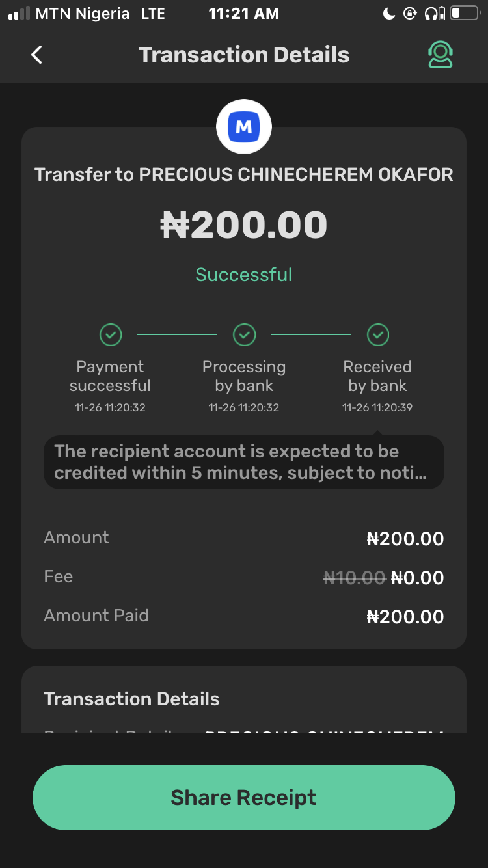Image resolution: width=488 pixels, height=868 pixels.
Task: Tap the Processing by bank checkmark icon
Action: pos(244,335)
